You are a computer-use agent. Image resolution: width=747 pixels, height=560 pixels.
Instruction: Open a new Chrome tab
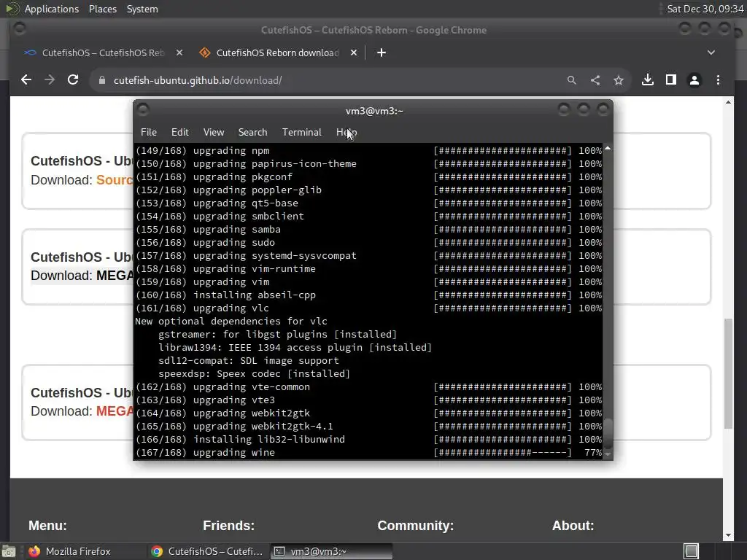381,52
